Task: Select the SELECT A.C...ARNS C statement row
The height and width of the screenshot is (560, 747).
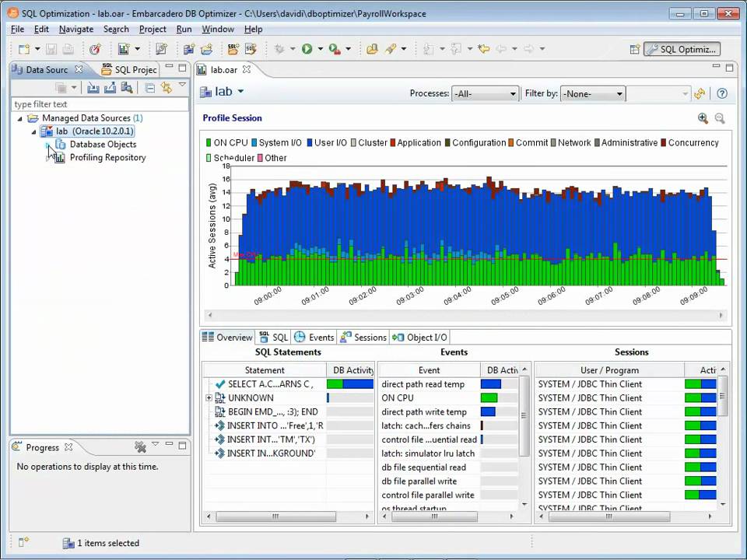Action: (270, 384)
